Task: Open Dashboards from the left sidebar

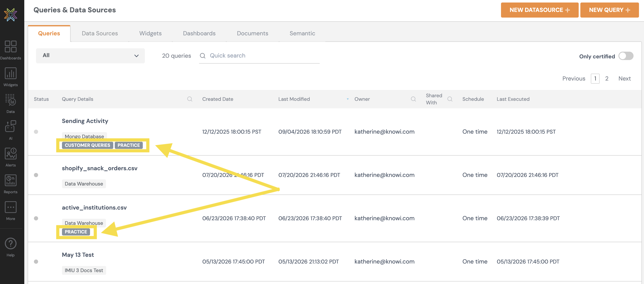Action: (10, 50)
